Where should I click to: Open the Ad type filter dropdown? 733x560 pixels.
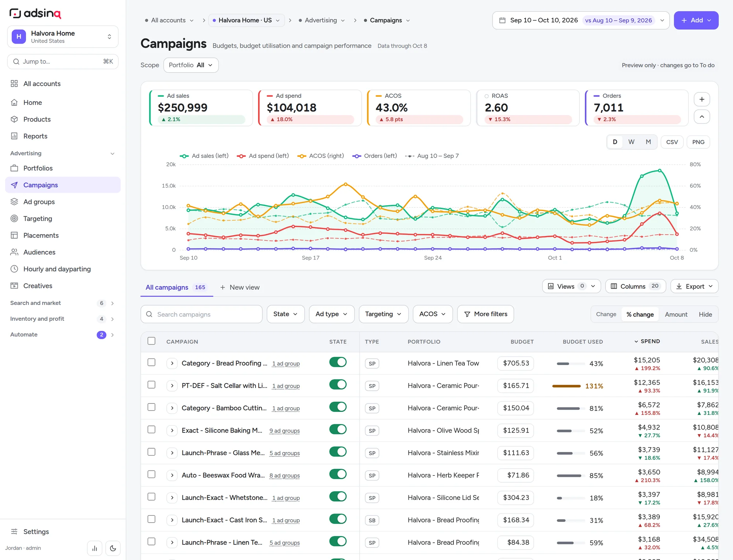pos(331,314)
